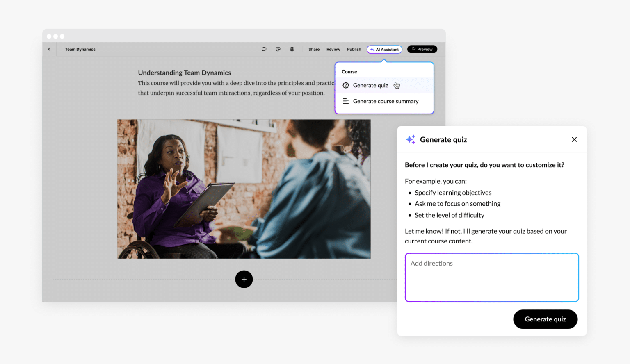Click the quiz badge icon beside Generate quiz
Image resolution: width=630 pixels, height=364 pixels.
tap(346, 85)
